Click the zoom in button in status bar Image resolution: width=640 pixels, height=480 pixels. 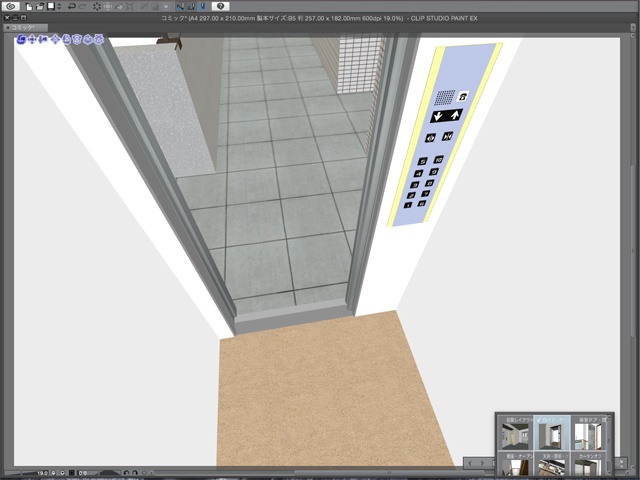pos(62,473)
